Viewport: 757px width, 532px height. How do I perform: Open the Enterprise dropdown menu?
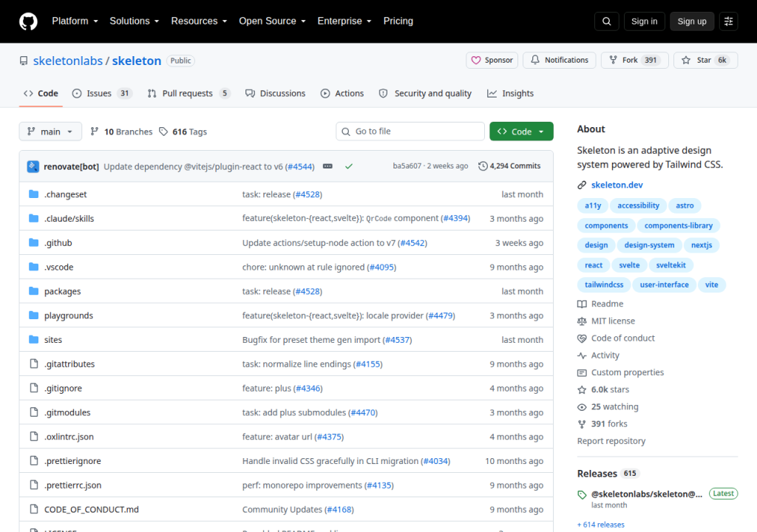click(344, 21)
